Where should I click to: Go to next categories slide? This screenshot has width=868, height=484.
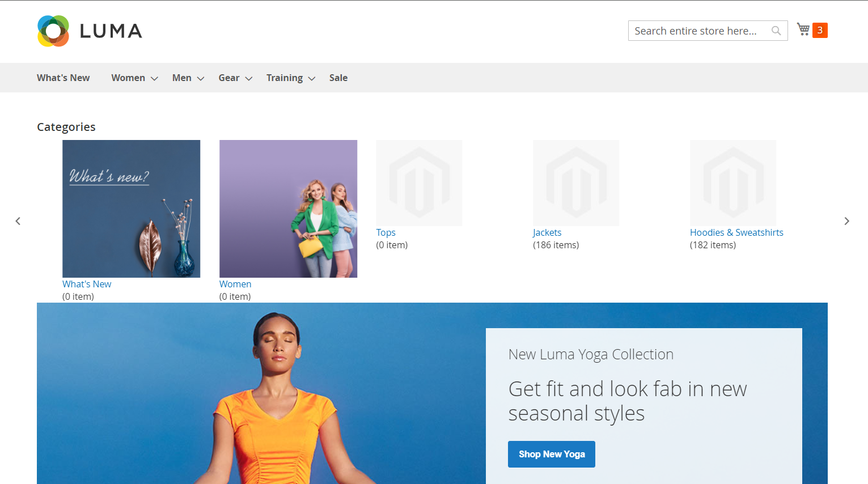(846, 221)
